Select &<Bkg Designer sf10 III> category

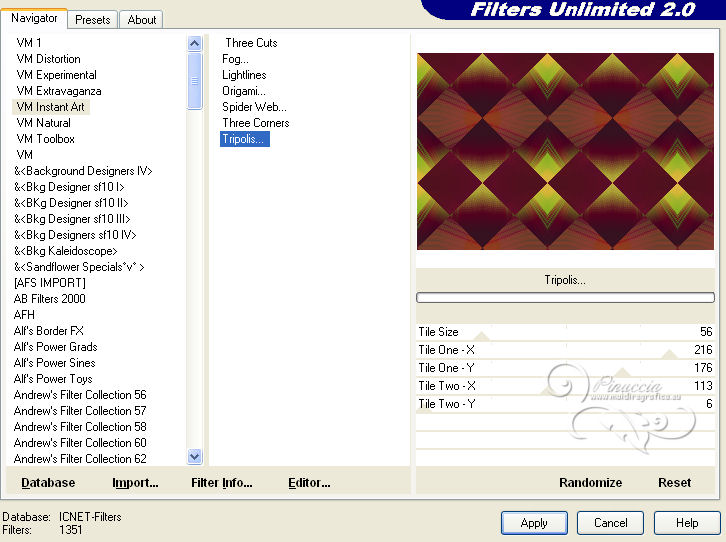point(72,219)
